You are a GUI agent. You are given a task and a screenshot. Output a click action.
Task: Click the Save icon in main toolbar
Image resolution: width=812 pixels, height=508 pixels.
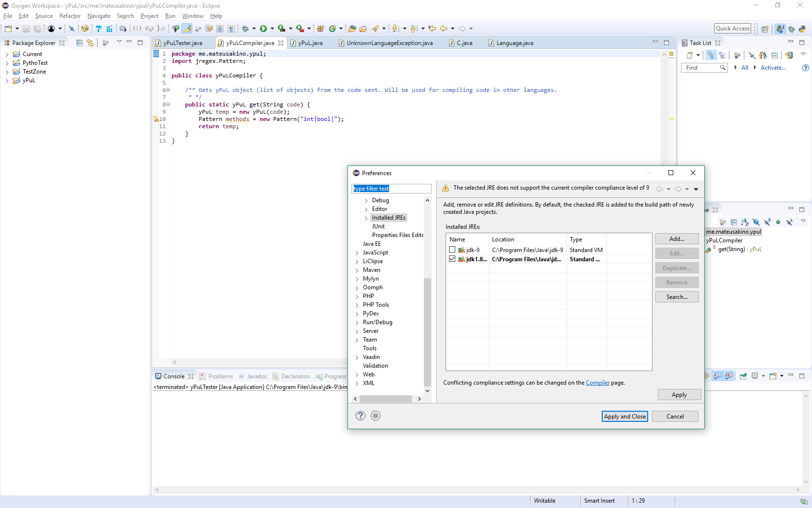(x=26, y=29)
